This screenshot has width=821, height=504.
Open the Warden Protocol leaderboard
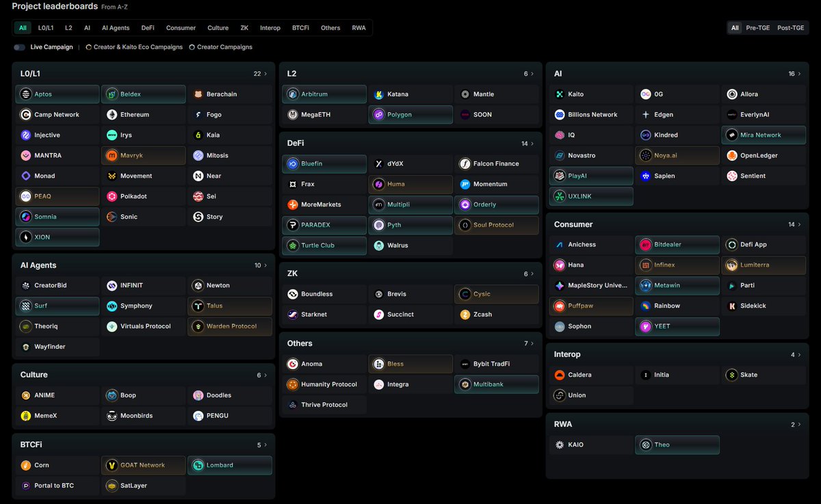230,326
